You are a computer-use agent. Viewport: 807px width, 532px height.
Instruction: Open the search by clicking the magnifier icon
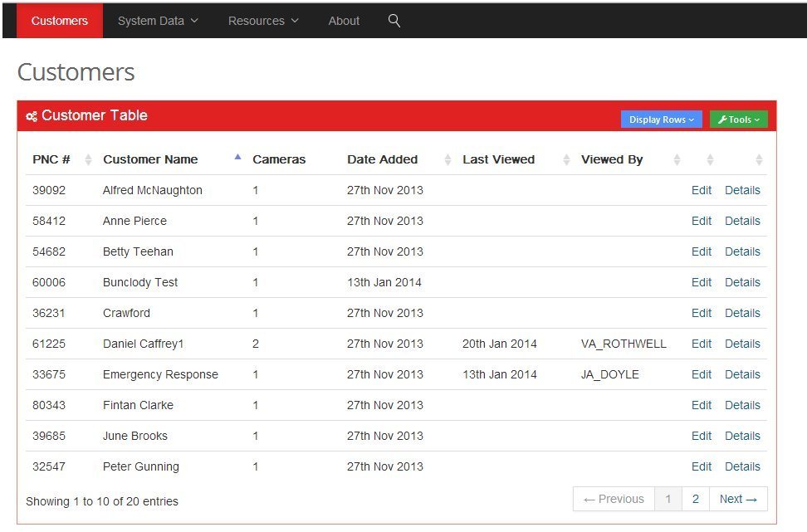pos(394,20)
